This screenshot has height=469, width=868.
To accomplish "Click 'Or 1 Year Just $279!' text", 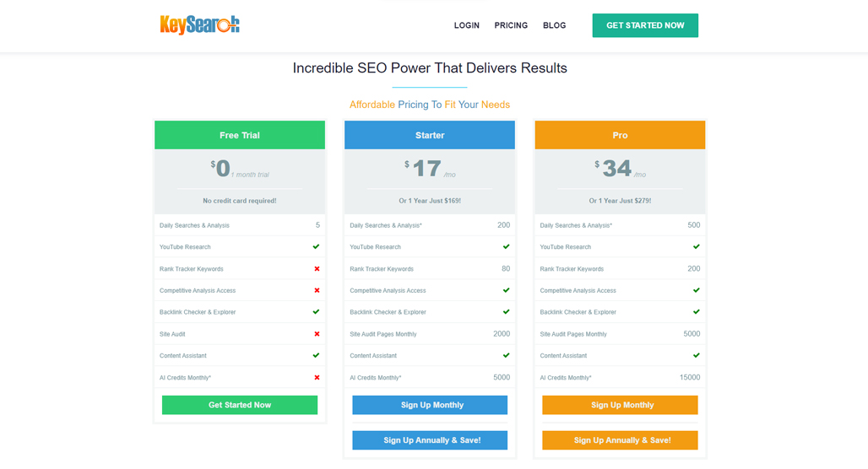I will 620,201.
